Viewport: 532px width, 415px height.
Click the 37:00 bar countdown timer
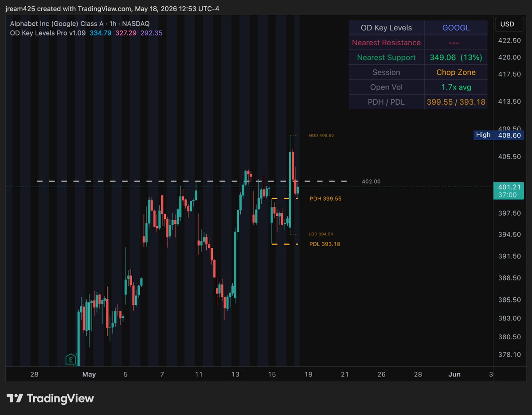509,195
